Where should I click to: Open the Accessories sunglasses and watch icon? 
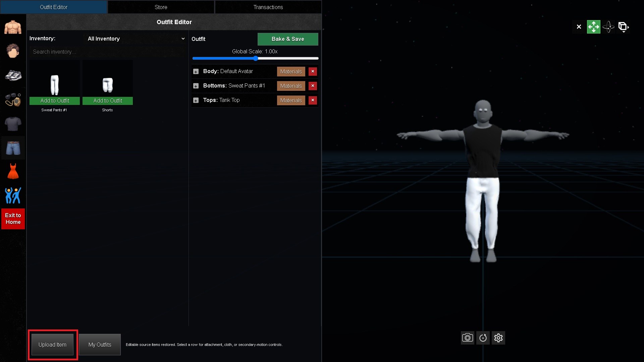(13, 100)
